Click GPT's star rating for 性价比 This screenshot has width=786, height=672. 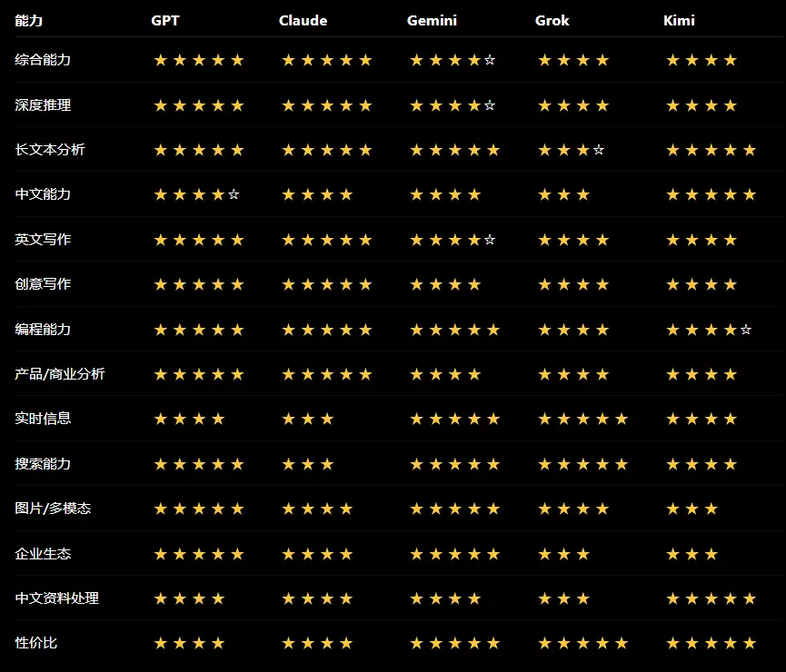189,643
